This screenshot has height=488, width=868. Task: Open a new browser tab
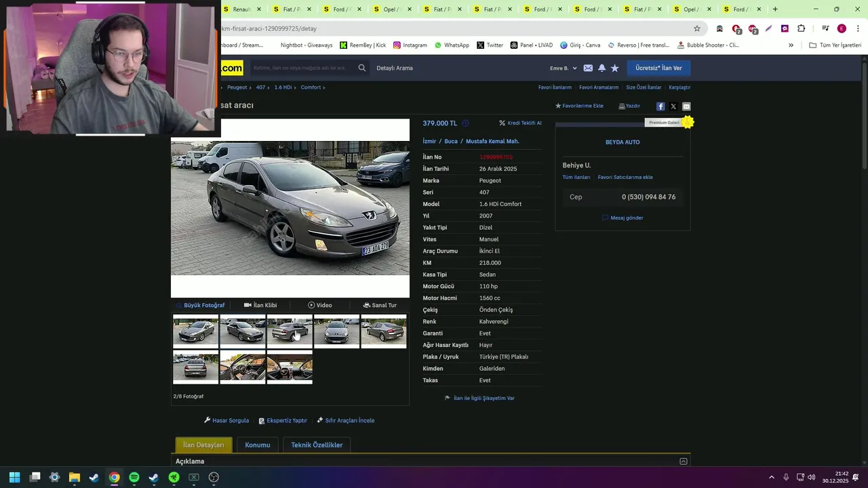pyautogui.click(x=775, y=9)
